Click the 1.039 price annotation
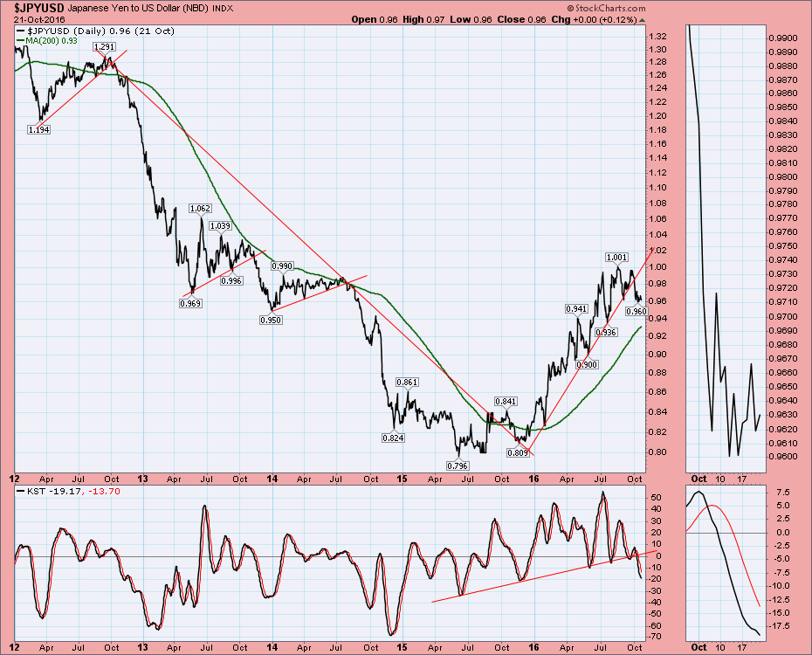 [220, 225]
